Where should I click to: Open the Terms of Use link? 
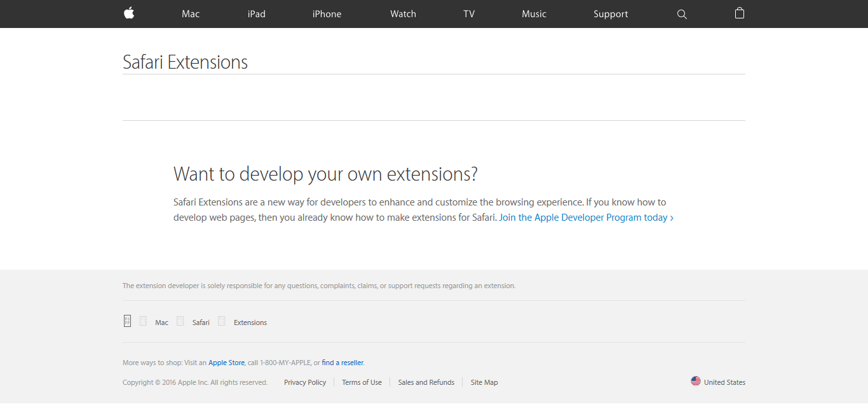click(362, 382)
